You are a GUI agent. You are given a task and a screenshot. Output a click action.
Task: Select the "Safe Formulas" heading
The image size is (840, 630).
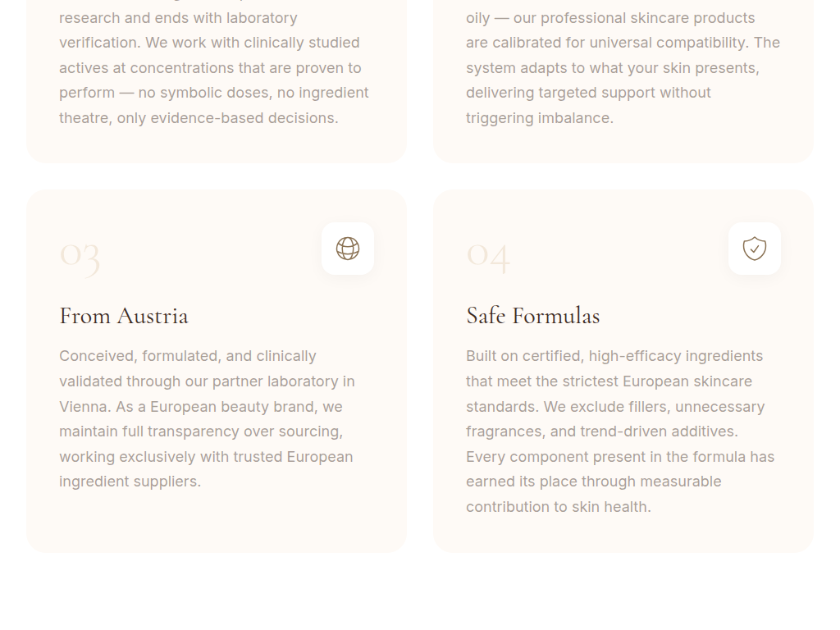pyautogui.click(x=533, y=316)
